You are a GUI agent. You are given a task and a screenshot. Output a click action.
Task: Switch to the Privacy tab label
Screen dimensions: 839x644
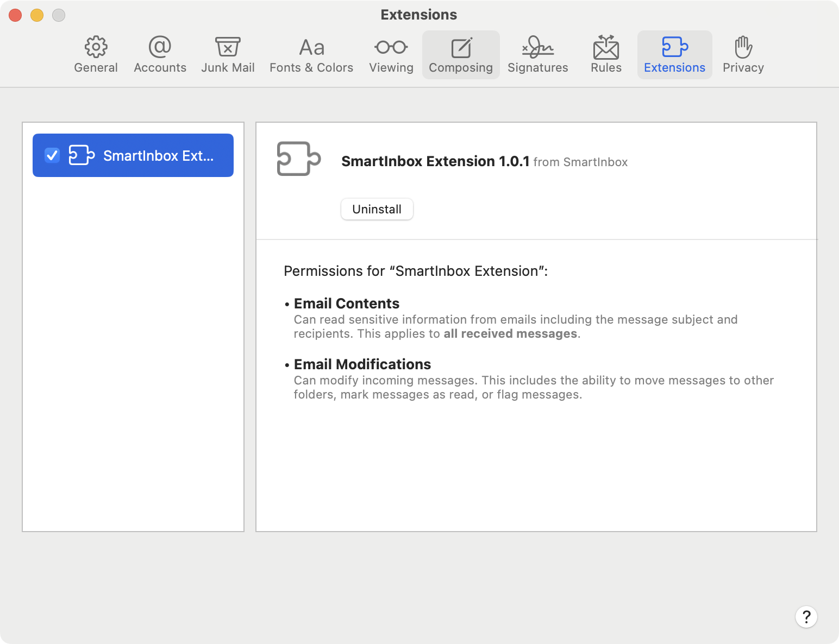click(743, 68)
